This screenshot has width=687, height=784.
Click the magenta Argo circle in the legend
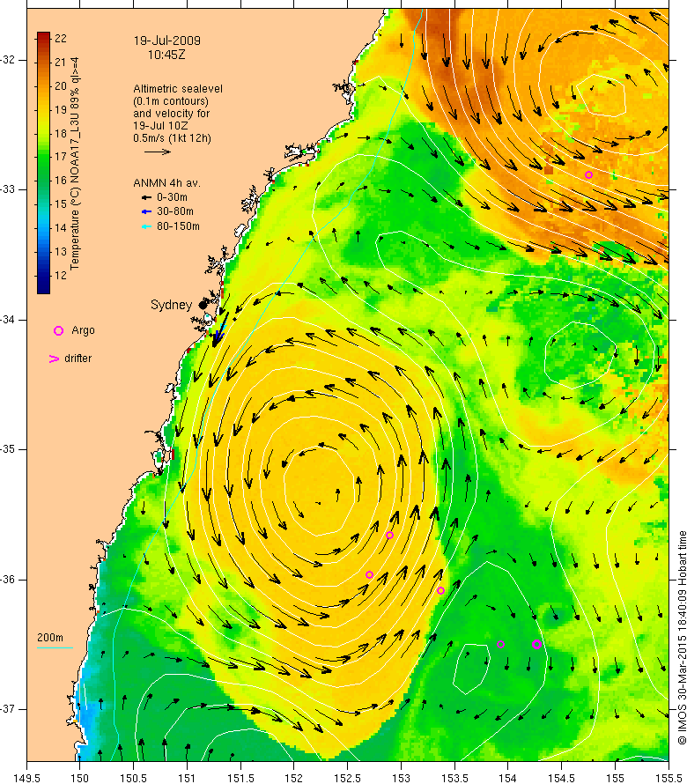click(58, 330)
